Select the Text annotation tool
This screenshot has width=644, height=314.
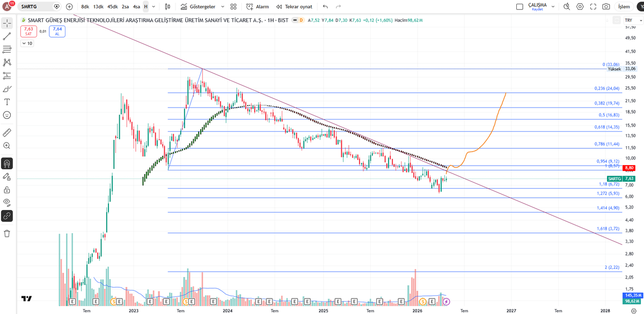click(x=7, y=102)
